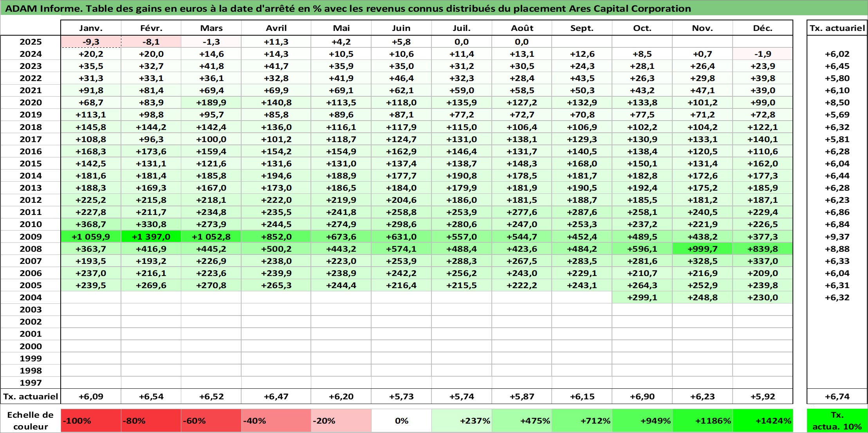Click the +337,0 cell in December 2007

coord(763,261)
